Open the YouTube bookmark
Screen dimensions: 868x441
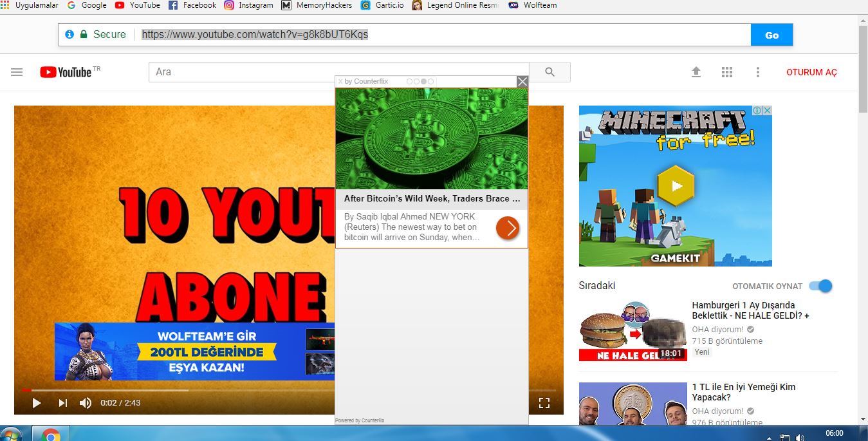click(138, 5)
